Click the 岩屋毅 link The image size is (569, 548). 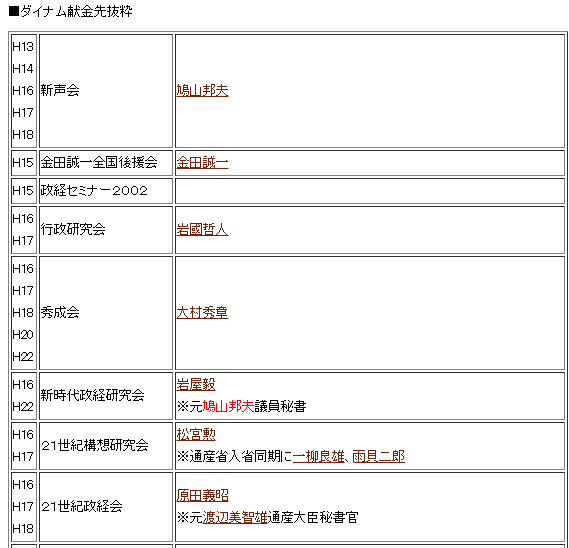point(196,384)
